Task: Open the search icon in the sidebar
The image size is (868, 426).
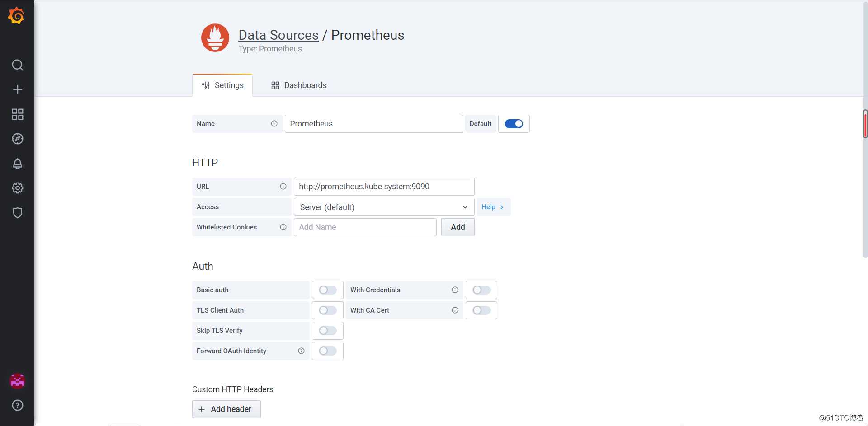Action: click(x=17, y=65)
